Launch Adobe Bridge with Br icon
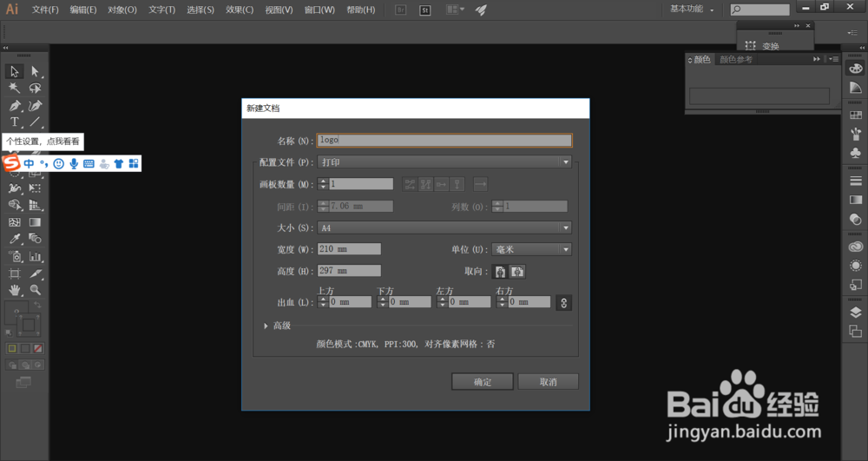 401,10
